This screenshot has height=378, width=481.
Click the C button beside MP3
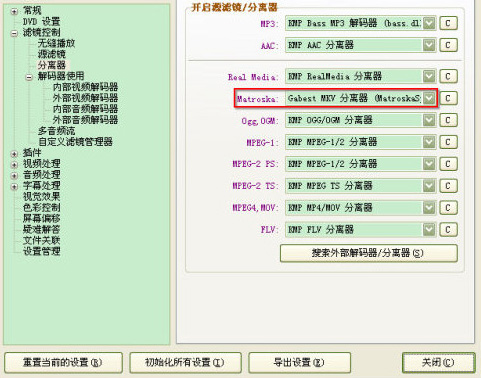tap(448, 23)
